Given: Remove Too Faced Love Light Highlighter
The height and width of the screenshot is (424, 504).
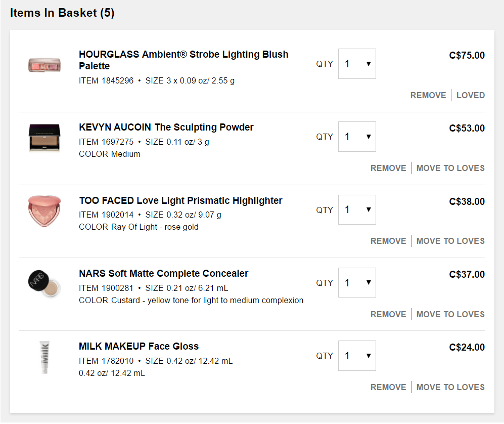Looking at the screenshot, I should (x=388, y=241).
